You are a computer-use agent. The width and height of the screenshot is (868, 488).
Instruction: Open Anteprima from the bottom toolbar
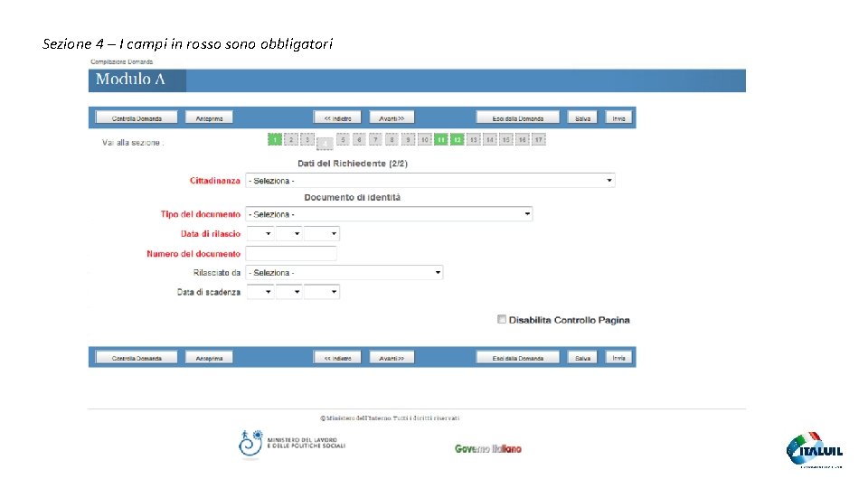pyautogui.click(x=209, y=358)
